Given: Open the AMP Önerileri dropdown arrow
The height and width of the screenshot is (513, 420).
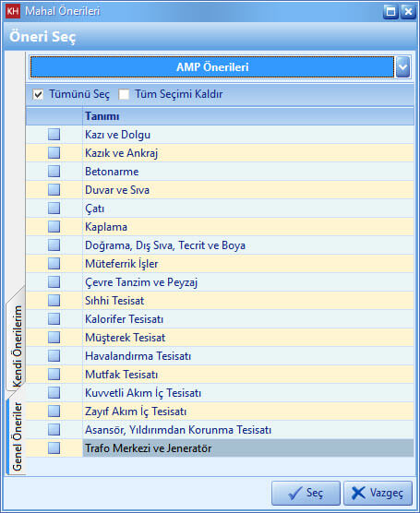Looking at the screenshot, I should 402,67.
